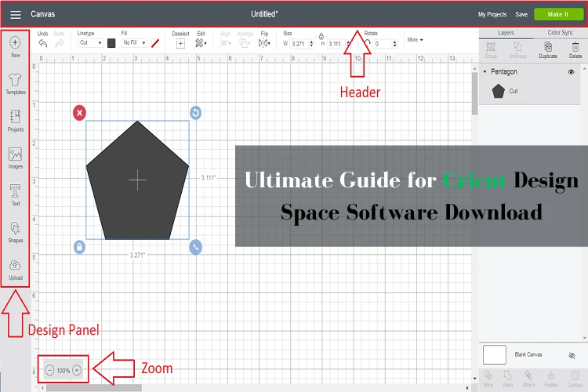The height and width of the screenshot is (392, 588).
Task: Switch to the Color Sync tab
Action: point(561,32)
